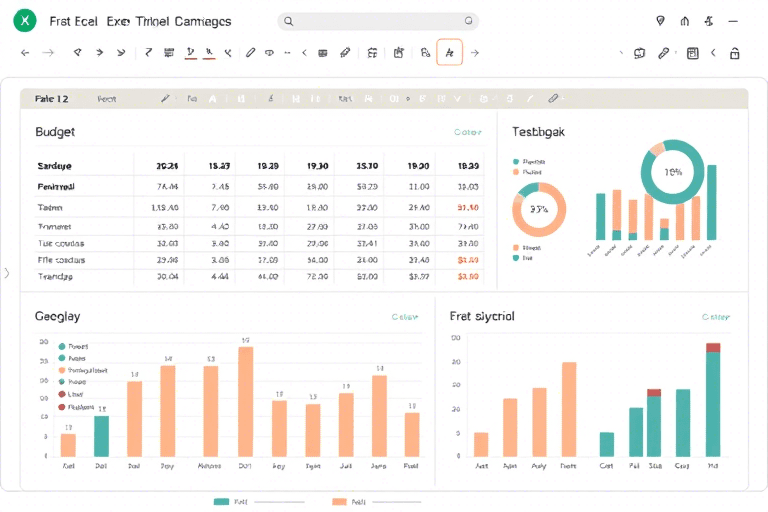Image resolution: width=768 pixels, height=512 pixels.
Task: Toggle the teal legend entry below the charts
Action: (x=222, y=501)
